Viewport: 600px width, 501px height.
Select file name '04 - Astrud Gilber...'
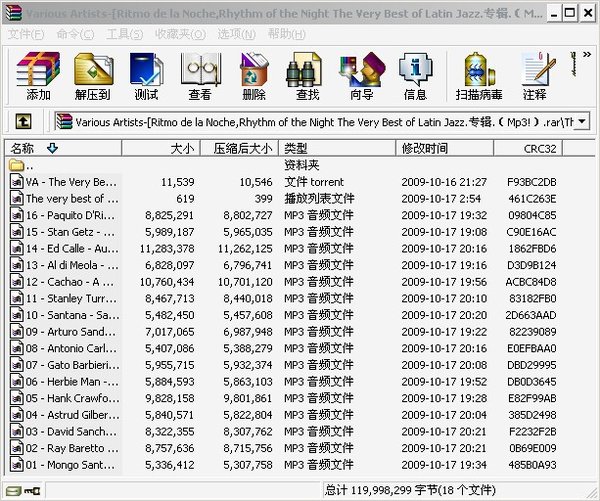point(72,415)
